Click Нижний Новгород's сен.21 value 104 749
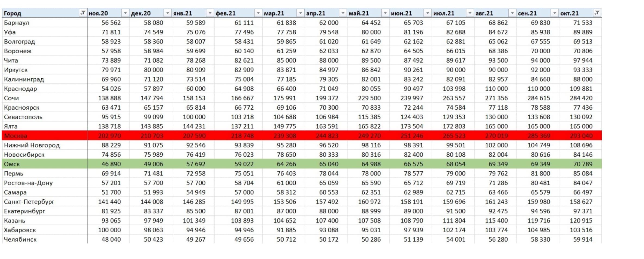Screen dimensions: 644x259 pos(539,145)
